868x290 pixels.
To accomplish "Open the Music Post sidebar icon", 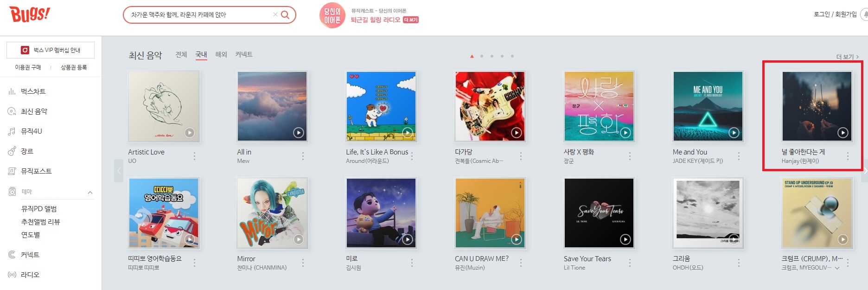I will click(x=12, y=171).
